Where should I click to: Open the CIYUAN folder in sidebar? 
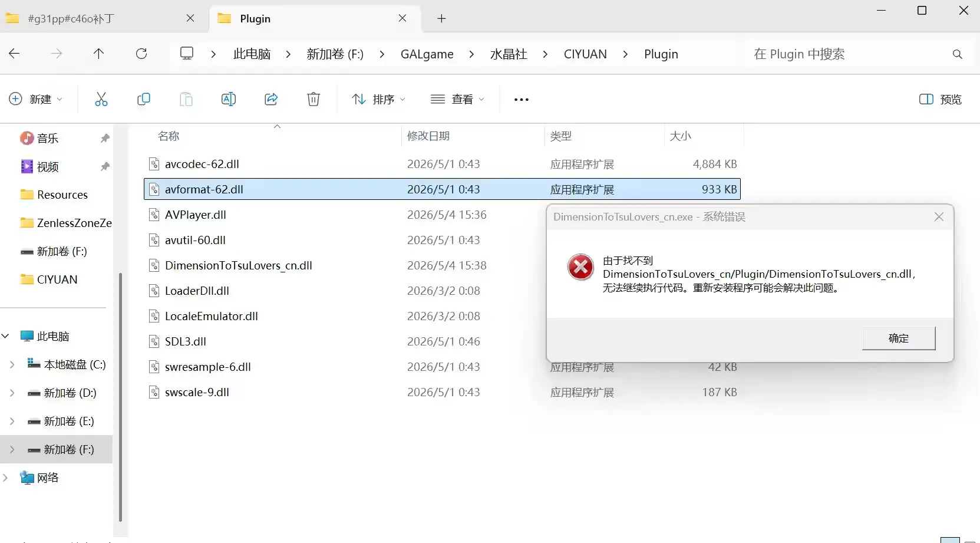click(48, 279)
